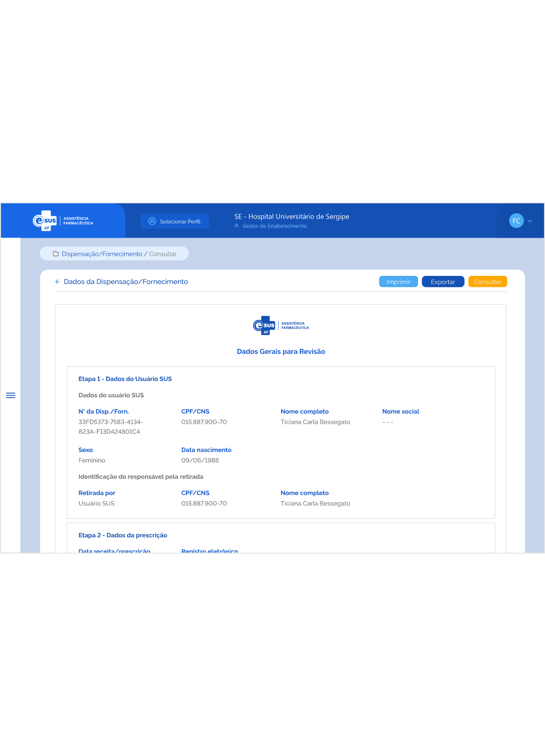Click Etapa 1 - Dados do Usuário SUS heading
Screen dimensions: 545x756
[x=125, y=379]
